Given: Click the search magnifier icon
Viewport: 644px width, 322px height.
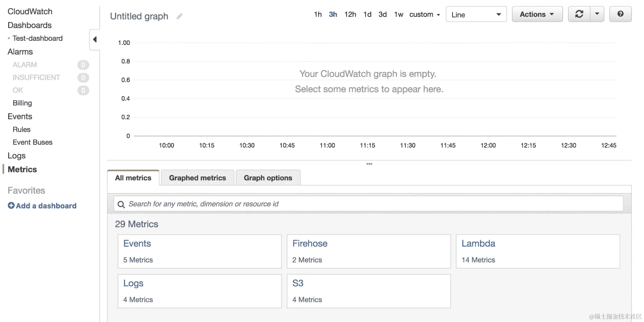Looking at the screenshot, I should 121,204.
